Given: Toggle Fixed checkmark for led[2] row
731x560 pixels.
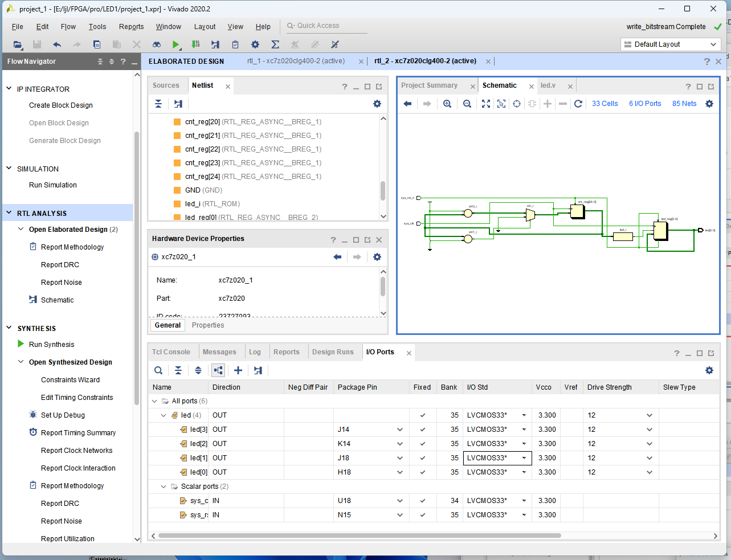Looking at the screenshot, I should 422,444.
